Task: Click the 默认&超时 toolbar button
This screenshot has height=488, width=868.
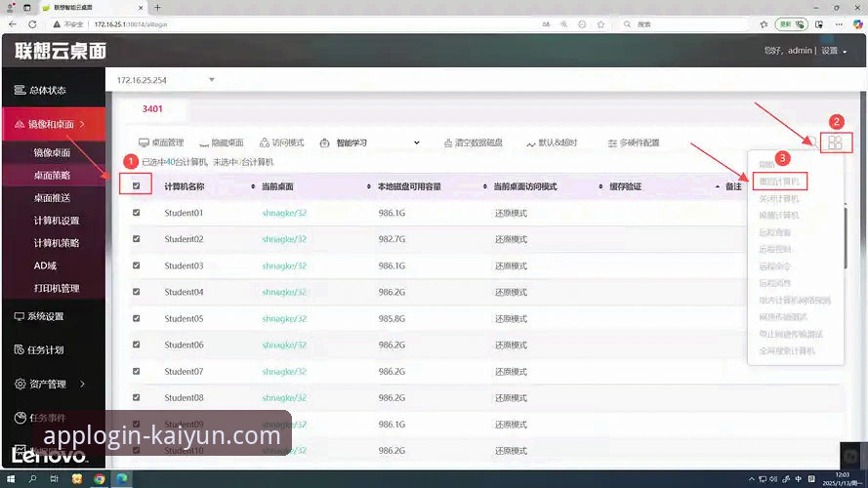Action: click(x=552, y=142)
